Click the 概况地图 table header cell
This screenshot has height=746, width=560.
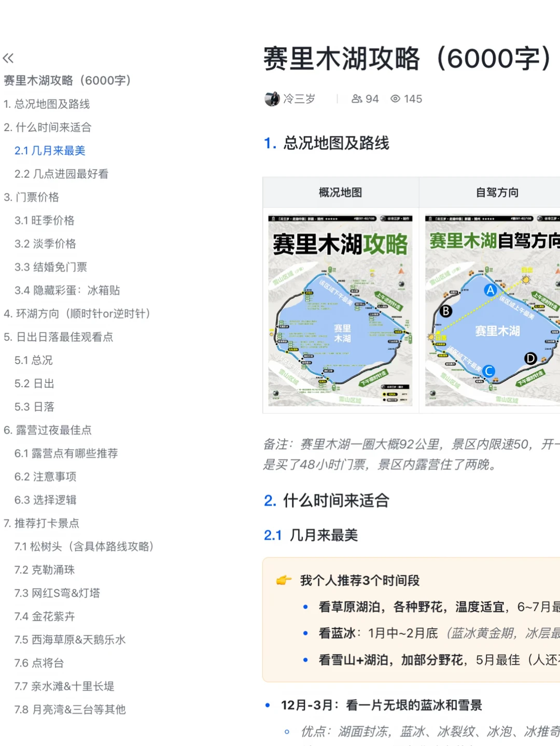[x=340, y=192]
